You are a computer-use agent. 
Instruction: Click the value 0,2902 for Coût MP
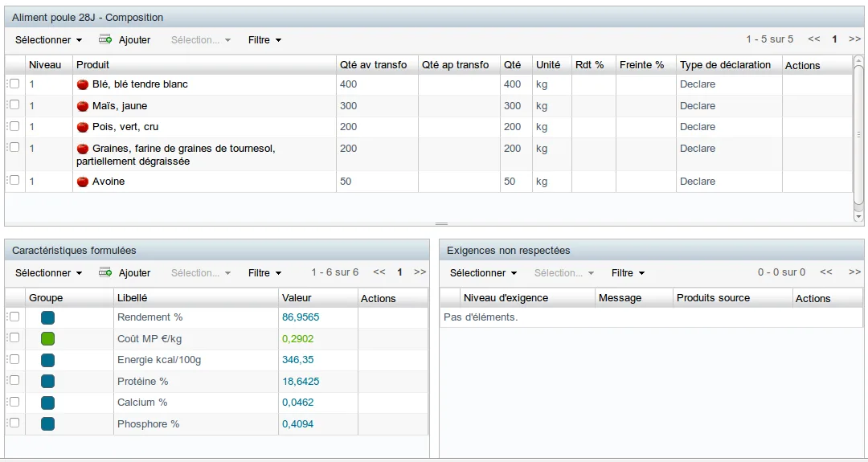click(297, 338)
